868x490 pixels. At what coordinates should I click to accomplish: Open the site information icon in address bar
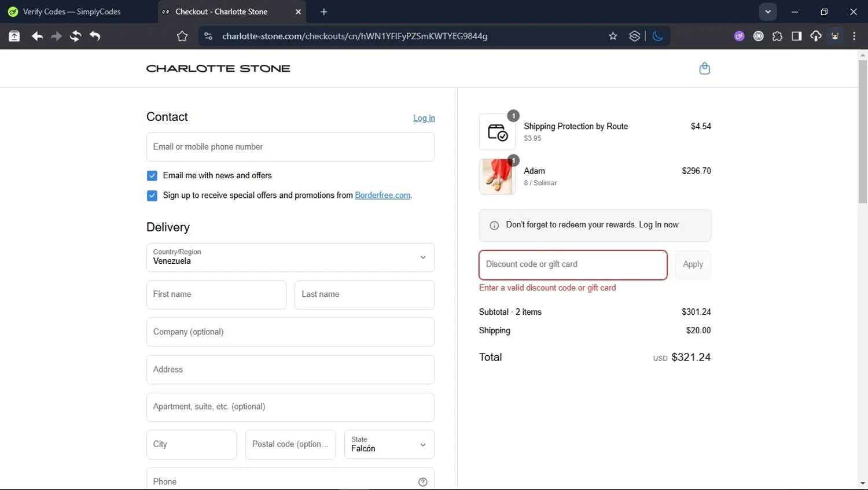point(208,36)
